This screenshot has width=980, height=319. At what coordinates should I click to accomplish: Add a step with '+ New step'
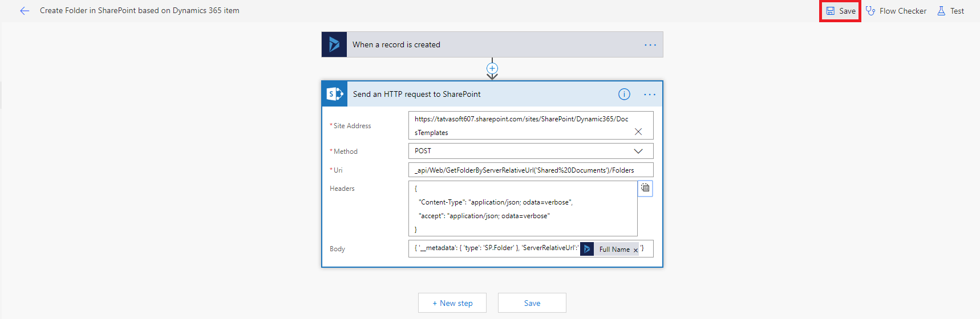(x=452, y=303)
